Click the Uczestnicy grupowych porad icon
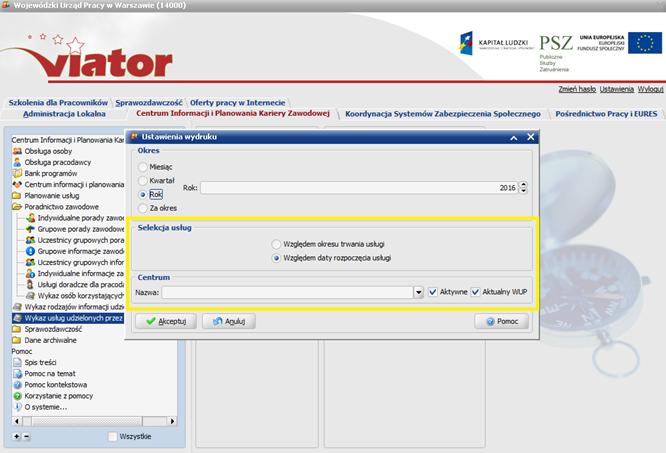This screenshot has height=453, width=666. point(30,240)
